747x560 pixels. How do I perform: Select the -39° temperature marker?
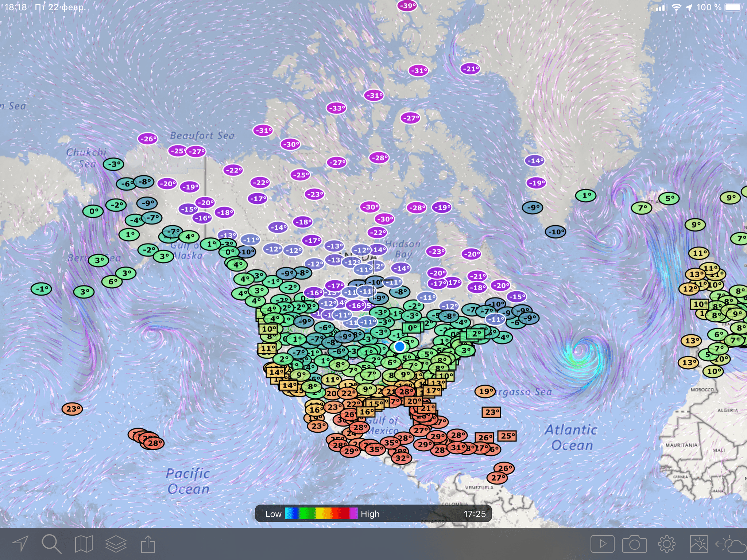[x=407, y=6]
